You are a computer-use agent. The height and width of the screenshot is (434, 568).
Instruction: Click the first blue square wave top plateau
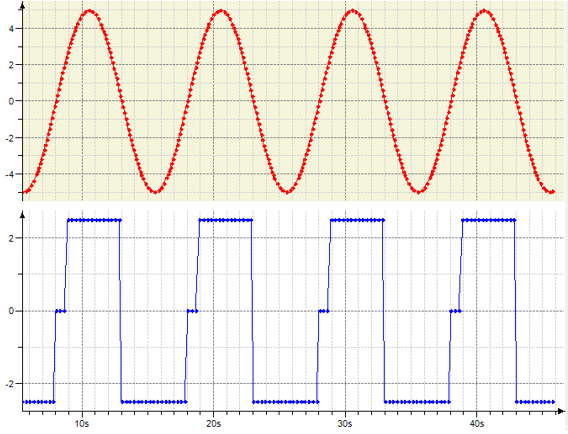click(94, 220)
